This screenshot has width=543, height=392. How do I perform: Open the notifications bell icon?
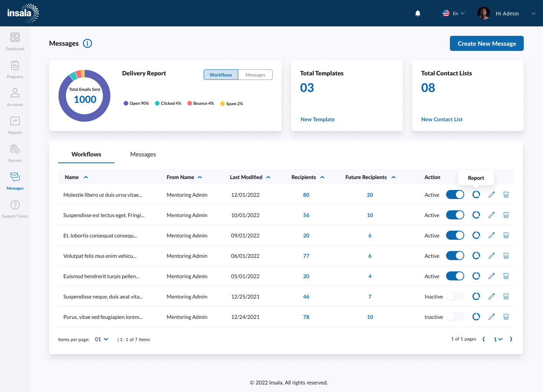tap(418, 14)
